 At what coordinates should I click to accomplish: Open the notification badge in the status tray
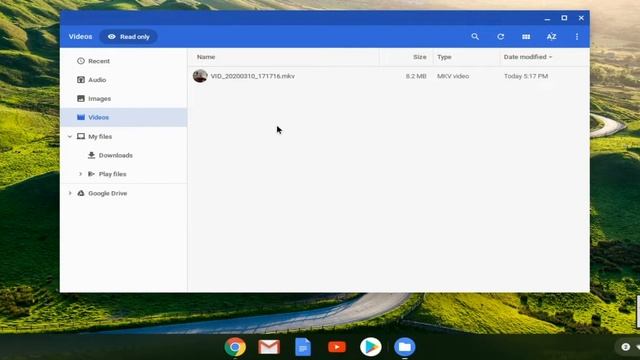pos(626,347)
